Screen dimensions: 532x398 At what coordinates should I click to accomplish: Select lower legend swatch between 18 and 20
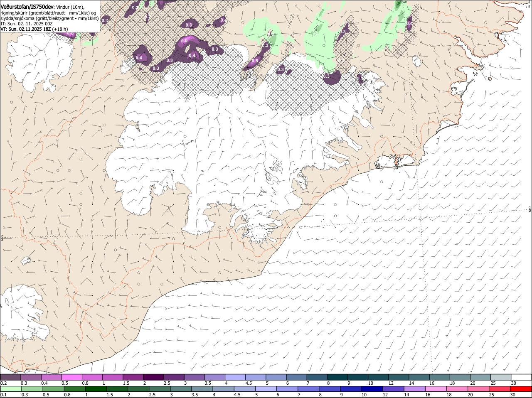click(x=457, y=389)
